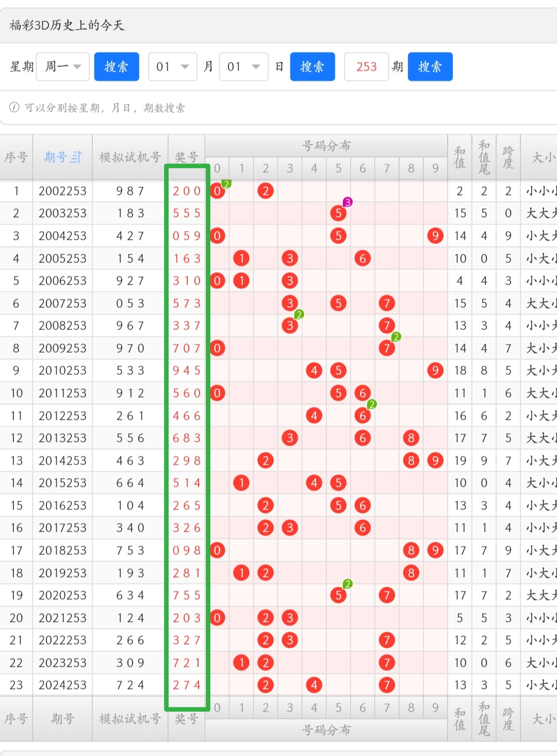
Task: Select period number 2020253
Action: [x=62, y=595]
